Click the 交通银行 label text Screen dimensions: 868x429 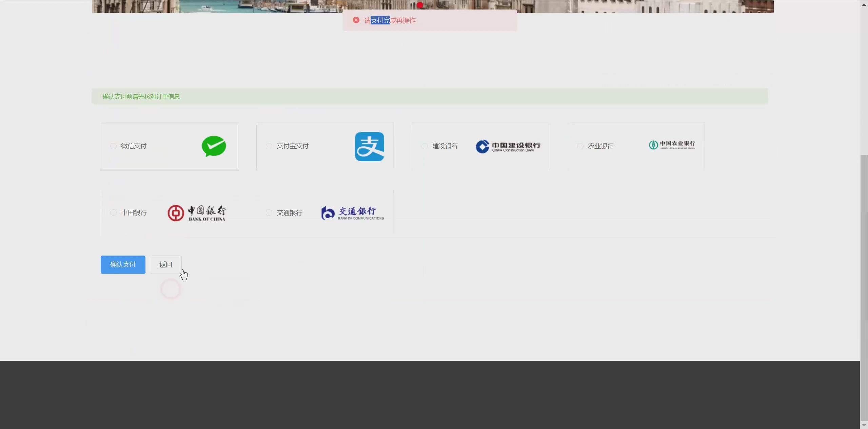(290, 213)
